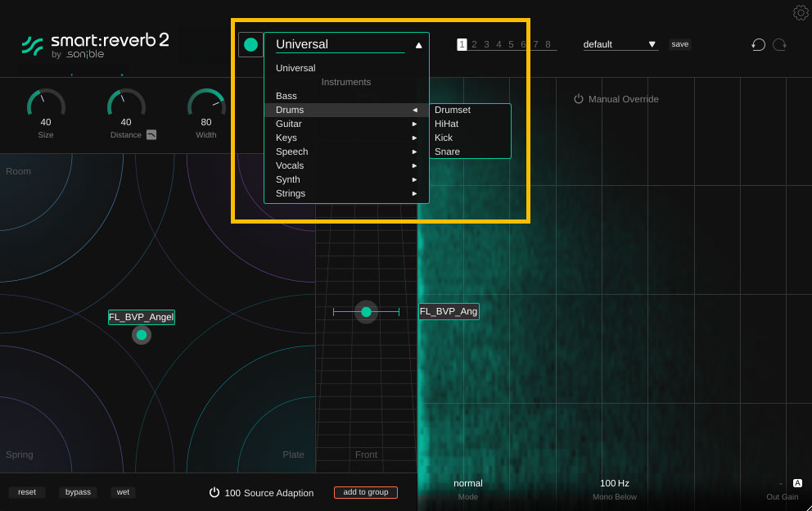Click the 100 Hz Mono Below value
The image size is (812, 511).
(x=615, y=483)
